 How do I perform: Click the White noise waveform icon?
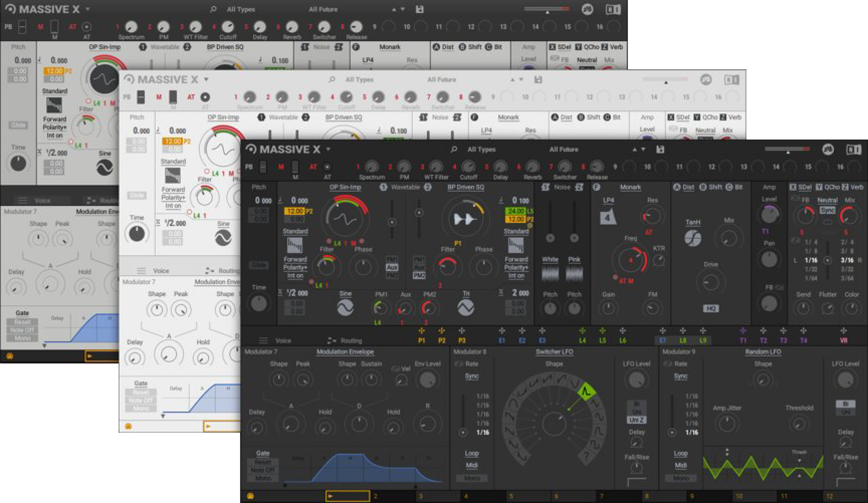[x=550, y=273]
